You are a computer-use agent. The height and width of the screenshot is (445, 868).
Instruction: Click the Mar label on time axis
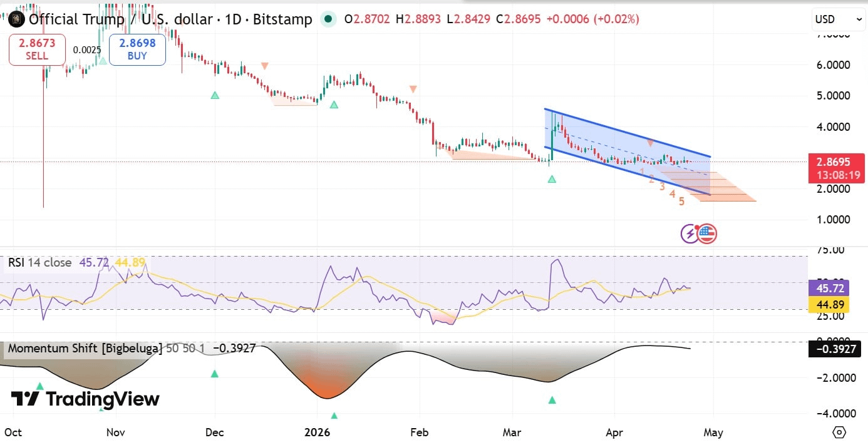point(513,432)
